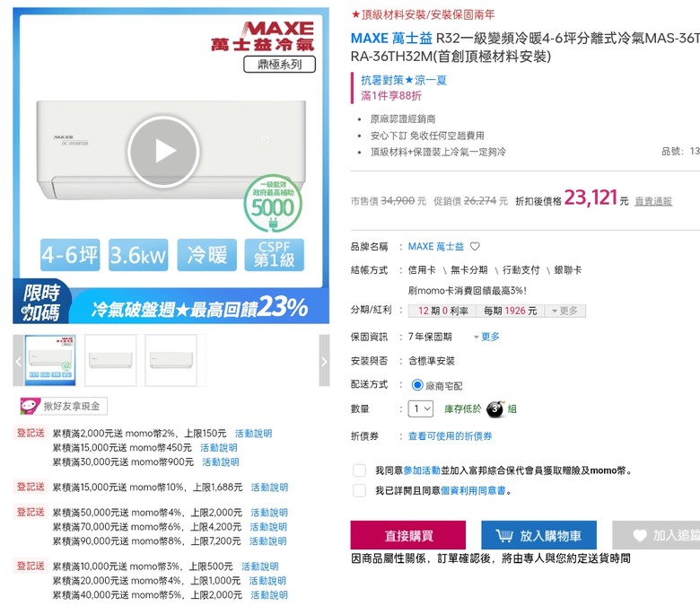Click 揪好友拿現金 button

[x=64, y=406]
